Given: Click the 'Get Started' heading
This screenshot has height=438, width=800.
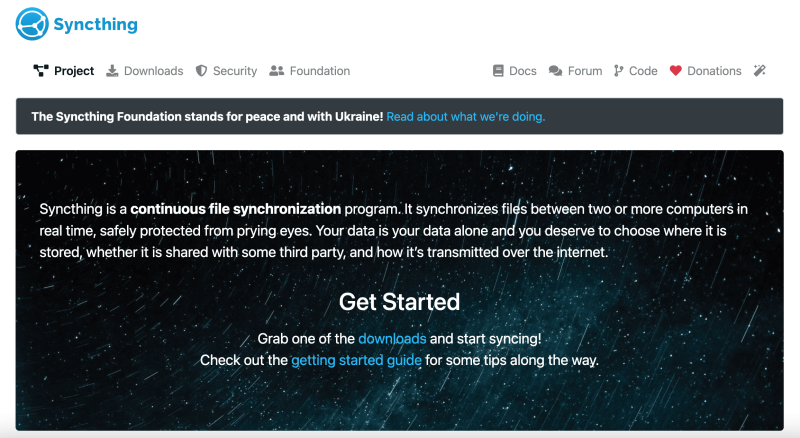Looking at the screenshot, I should [399, 302].
